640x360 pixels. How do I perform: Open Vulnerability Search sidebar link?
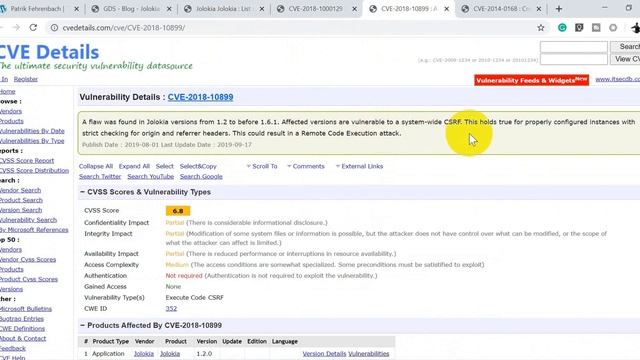tap(28, 220)
